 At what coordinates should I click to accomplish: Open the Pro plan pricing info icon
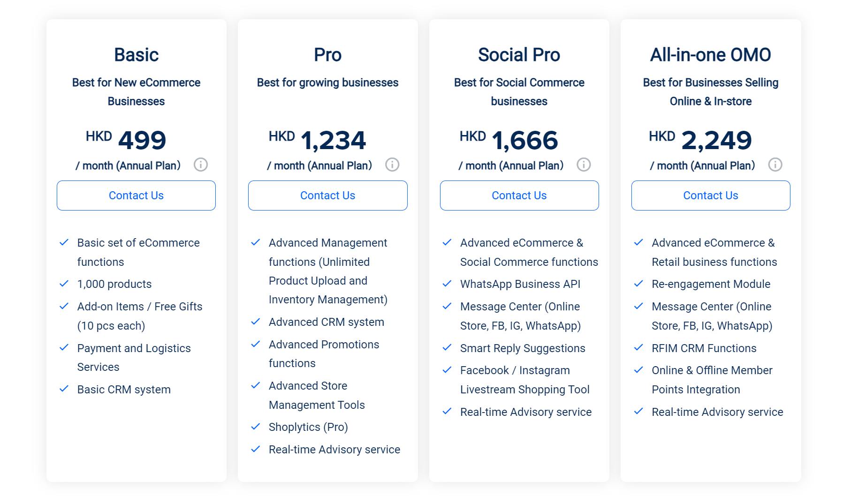(x=392, y=165)
